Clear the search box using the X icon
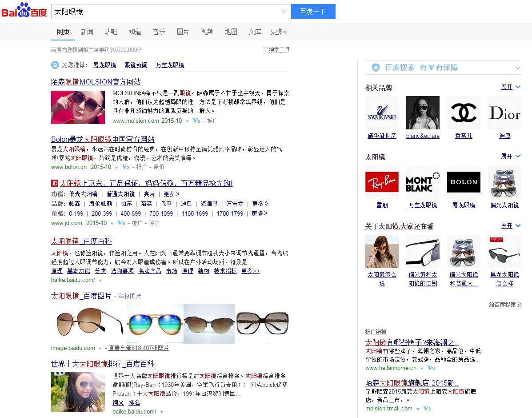This screenshot has height=418, width=532. [284, 12]
